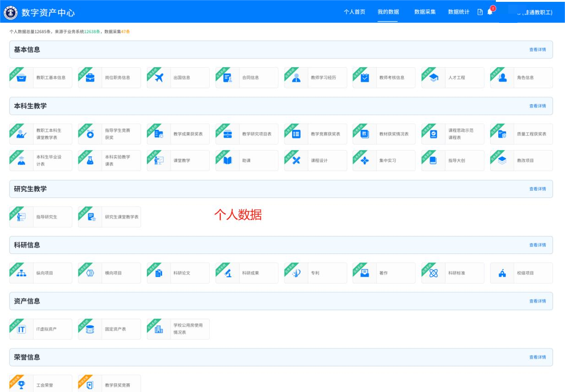Click 查看详情 for 基本信息 section
Viewport: 565px width, 392px height.
pyautogui.click(x=537, y=50)
